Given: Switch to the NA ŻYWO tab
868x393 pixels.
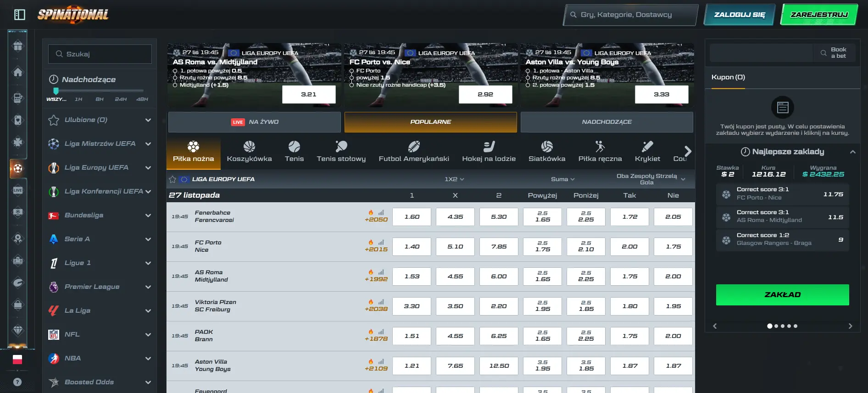Looking at the screenshot, I should click(255, 122).
